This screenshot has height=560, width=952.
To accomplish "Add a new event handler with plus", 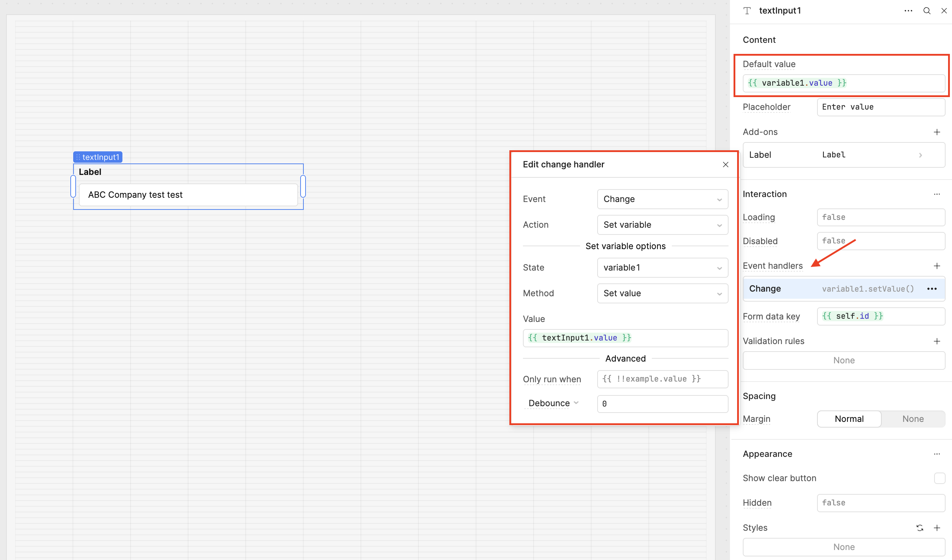I will tap(937, 266).
